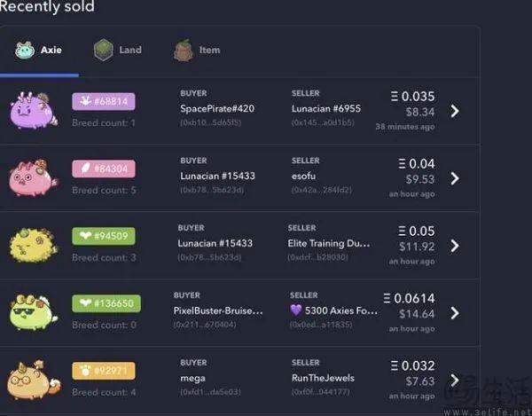
Task: Click the yellow Axie #94509 image
Action: (x=35, y=245)
